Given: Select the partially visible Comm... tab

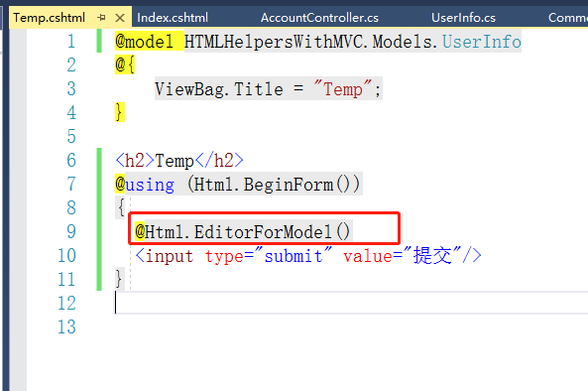Looking at the screenshot, I should (568, 18).
